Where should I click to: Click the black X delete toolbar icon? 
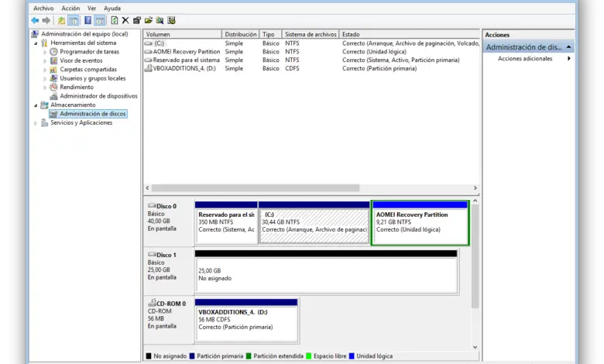coord(125,20)
